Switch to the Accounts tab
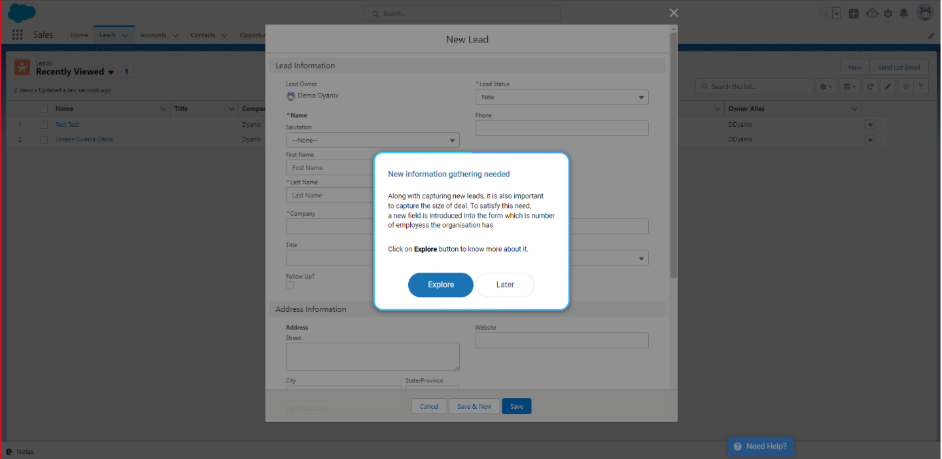 click(x=153, y=35)
